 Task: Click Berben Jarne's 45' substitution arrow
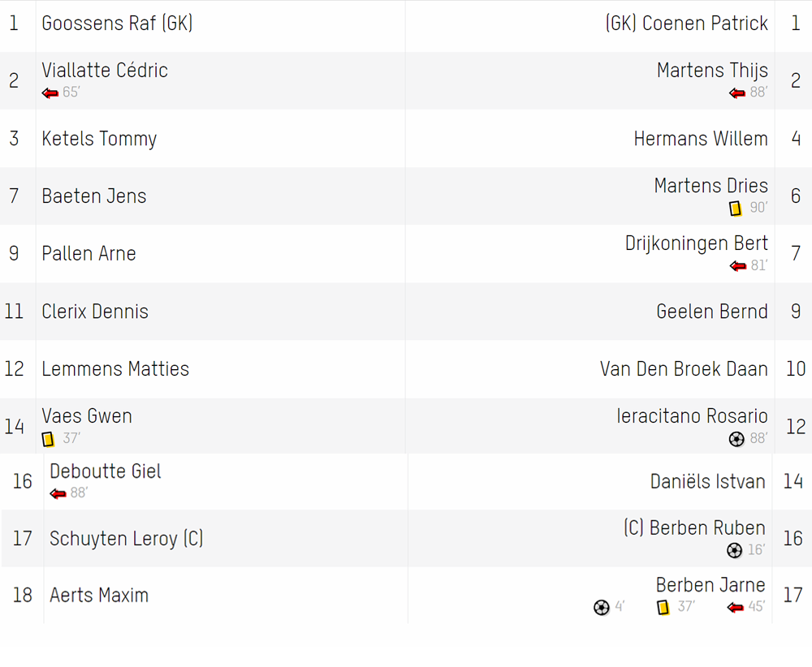pyautogui.click(x=735, y=608)
